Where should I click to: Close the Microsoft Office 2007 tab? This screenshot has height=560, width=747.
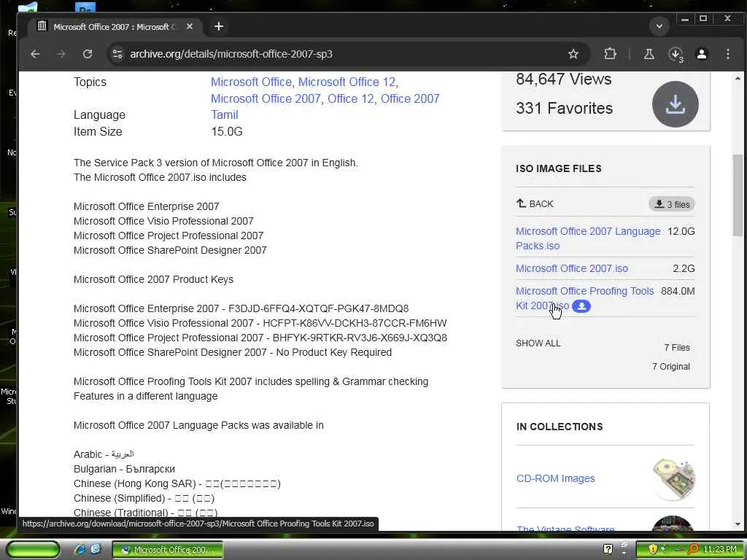[x=190, y=27]
